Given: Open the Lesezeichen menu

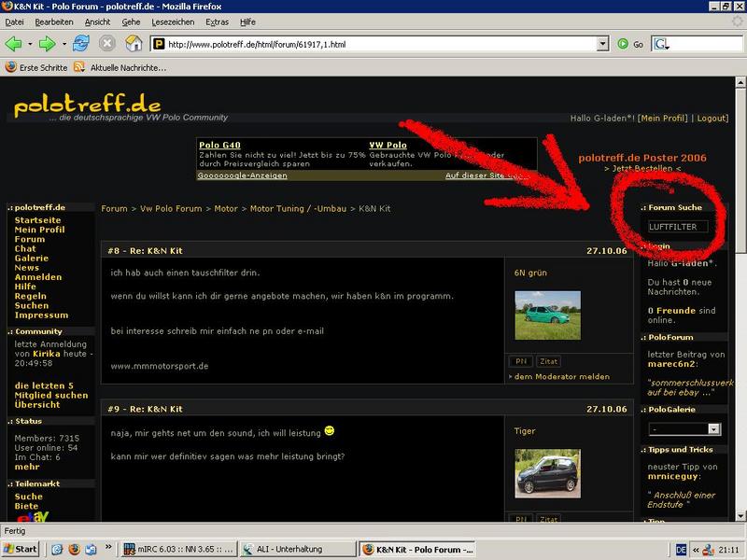Looking at the screenshot, I should coord(173,21).
